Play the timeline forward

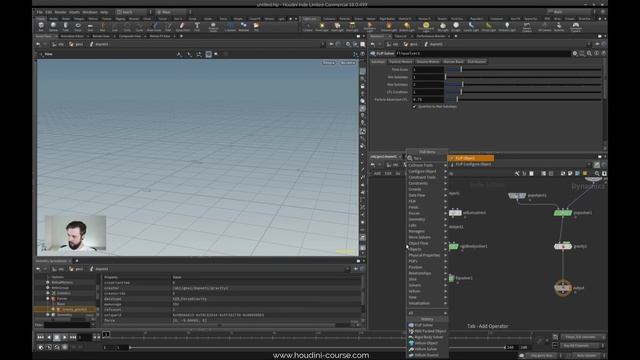(65, 338)
